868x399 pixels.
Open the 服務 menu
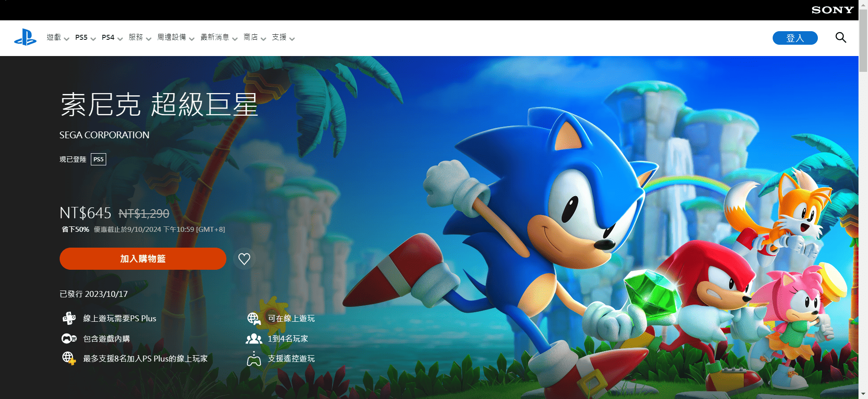tap(140, 38)
